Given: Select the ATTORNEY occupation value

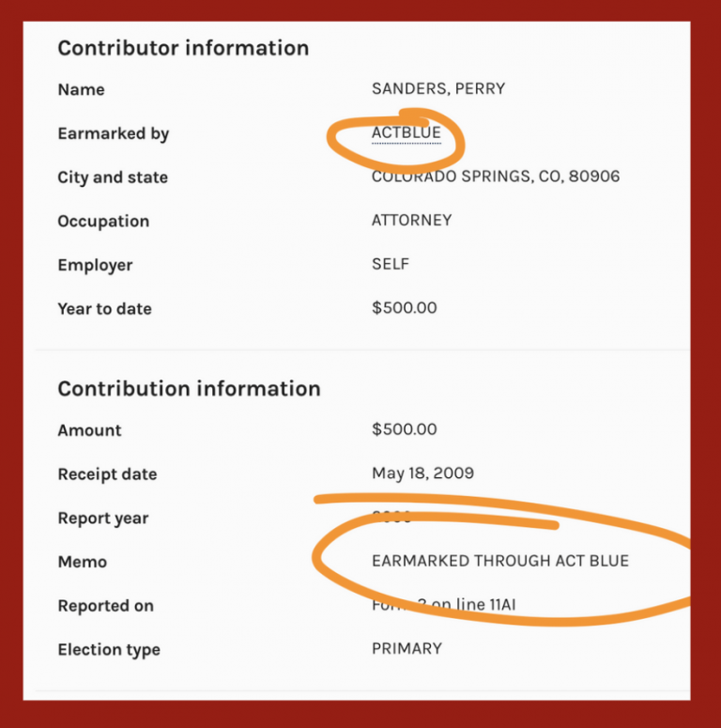Looking at the screenshot, I should (x=411, y=221).
